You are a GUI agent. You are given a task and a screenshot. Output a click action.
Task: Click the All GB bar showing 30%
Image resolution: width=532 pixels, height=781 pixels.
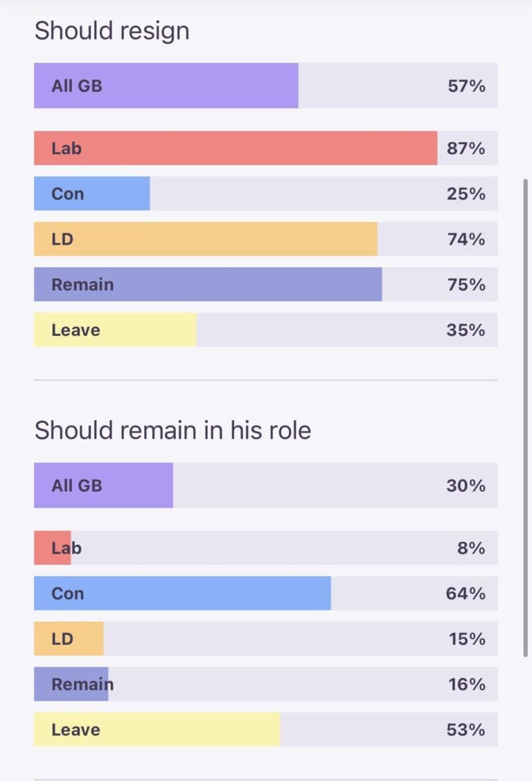(x=103, y=485)
